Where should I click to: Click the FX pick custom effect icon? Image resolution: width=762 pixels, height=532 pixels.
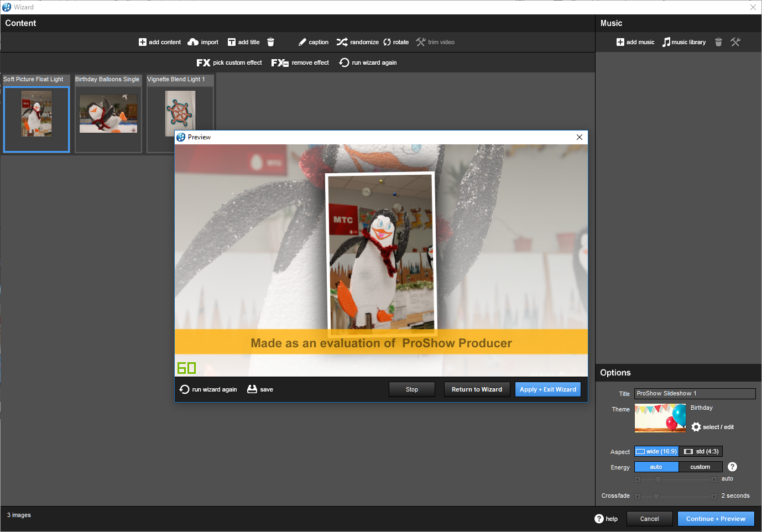point(203,62)
